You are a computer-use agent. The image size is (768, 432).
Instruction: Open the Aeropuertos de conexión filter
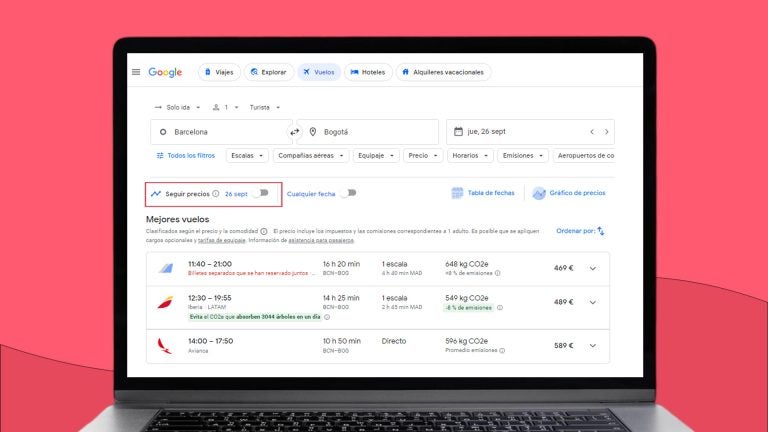pos(584,155)
